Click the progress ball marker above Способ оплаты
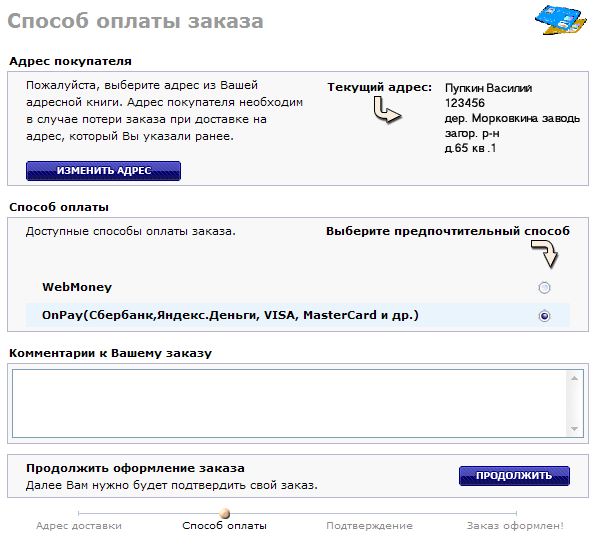596x554 pixels. [x=225, y=513]
